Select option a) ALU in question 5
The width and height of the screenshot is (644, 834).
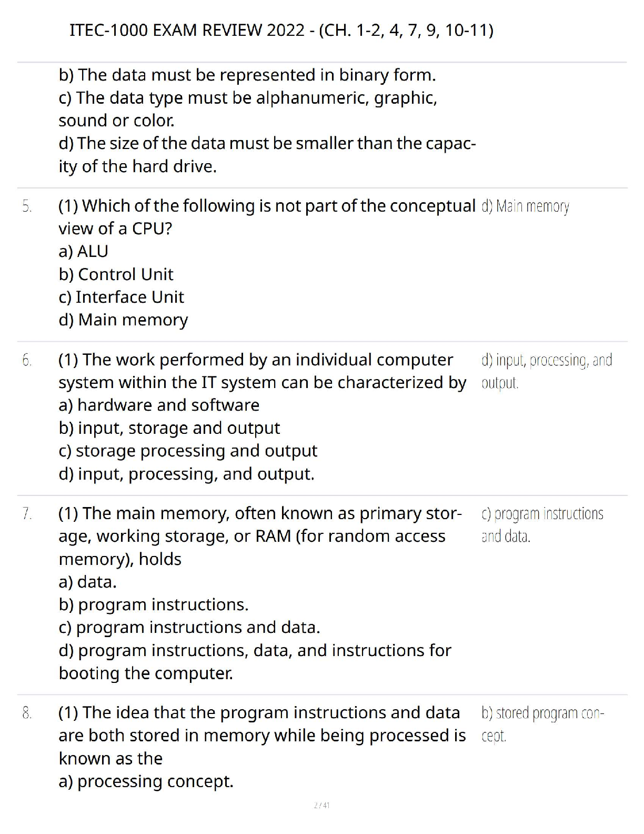84,251
